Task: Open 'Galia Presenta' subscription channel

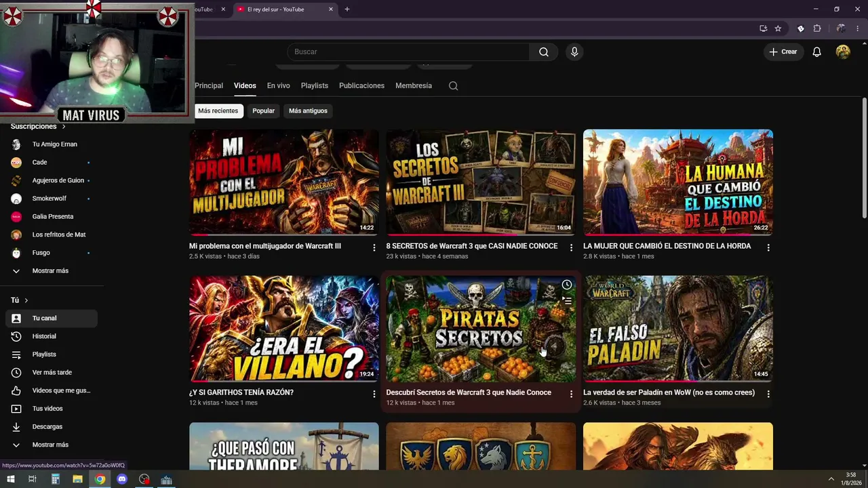Action: 52,217
